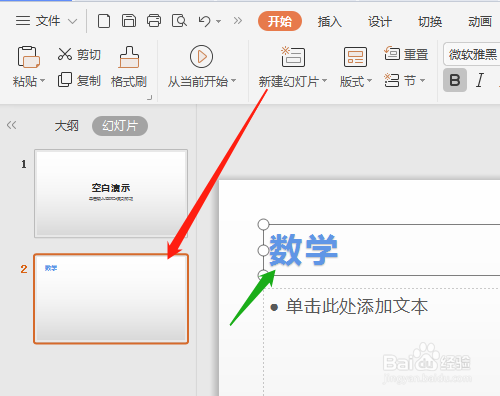Image resolution: width=500 pixels, height=396 pixels.
Task: Open the print preview icon
Action: coord(179,21)
